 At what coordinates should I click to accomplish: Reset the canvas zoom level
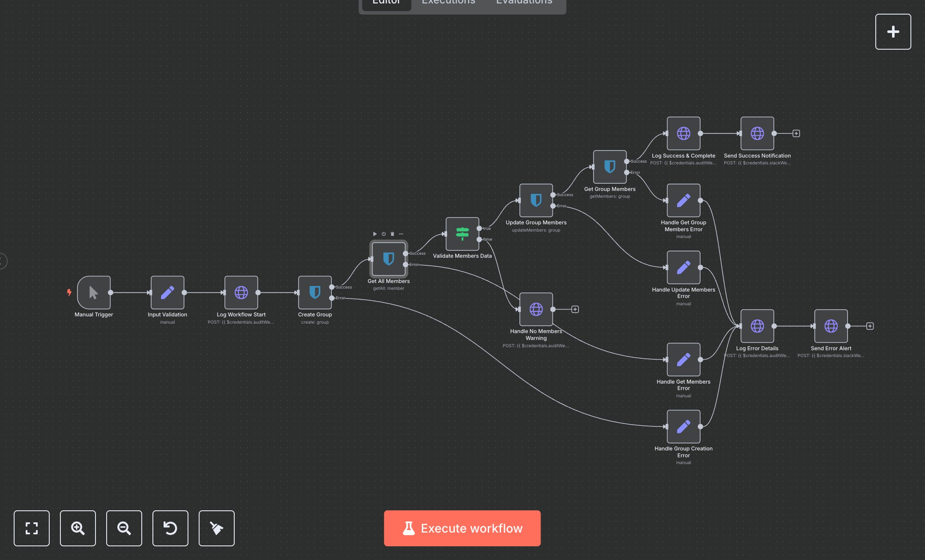pos(170,528)
